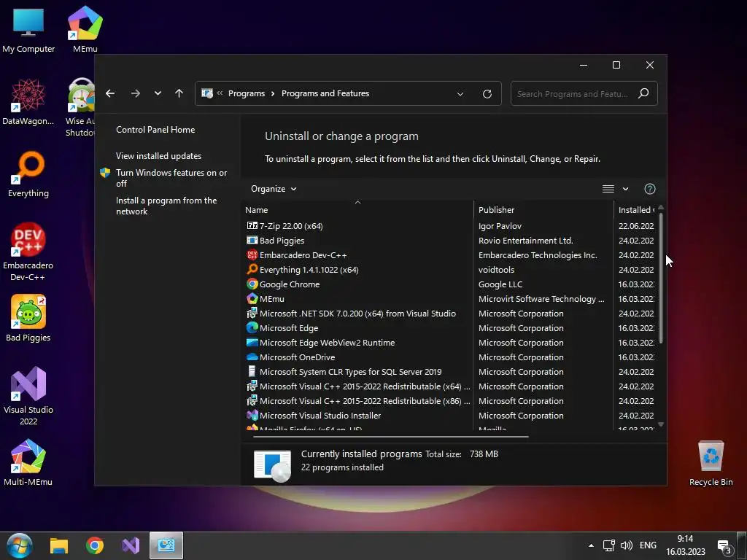Click the publisher cell Rovio Entertainment Ltd.
This screenshot has height=560, width=747.
pyautogui.click(x=525, y=241)
